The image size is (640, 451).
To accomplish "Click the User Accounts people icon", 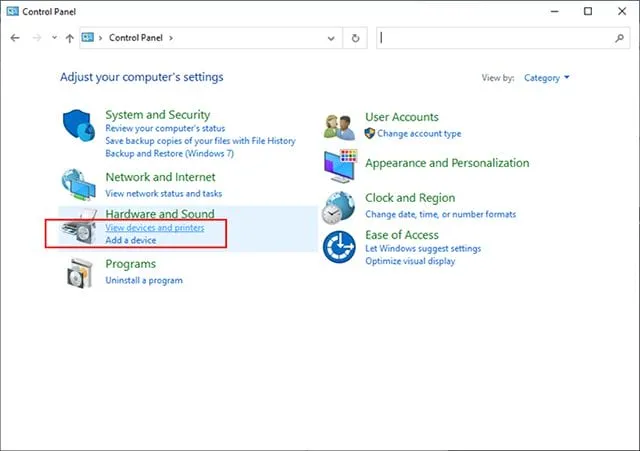I will [x=340, y=125].
